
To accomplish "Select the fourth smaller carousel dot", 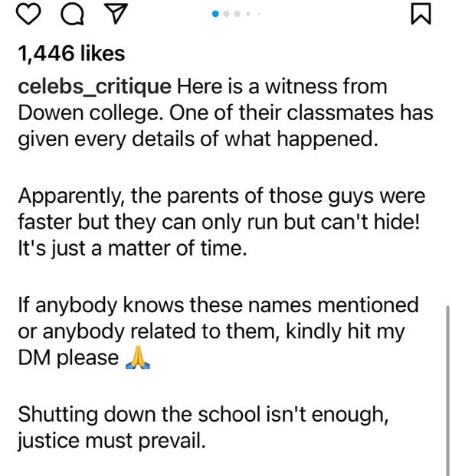I will click(x=248, y=14).
